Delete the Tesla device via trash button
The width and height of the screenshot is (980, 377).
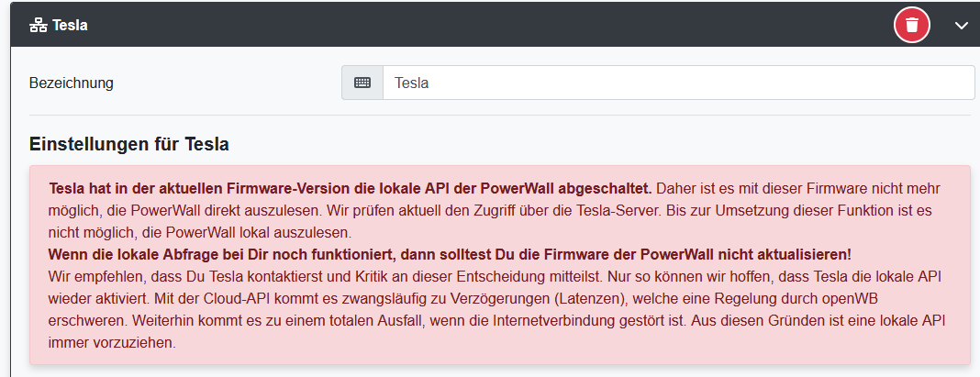coord(912,25)
